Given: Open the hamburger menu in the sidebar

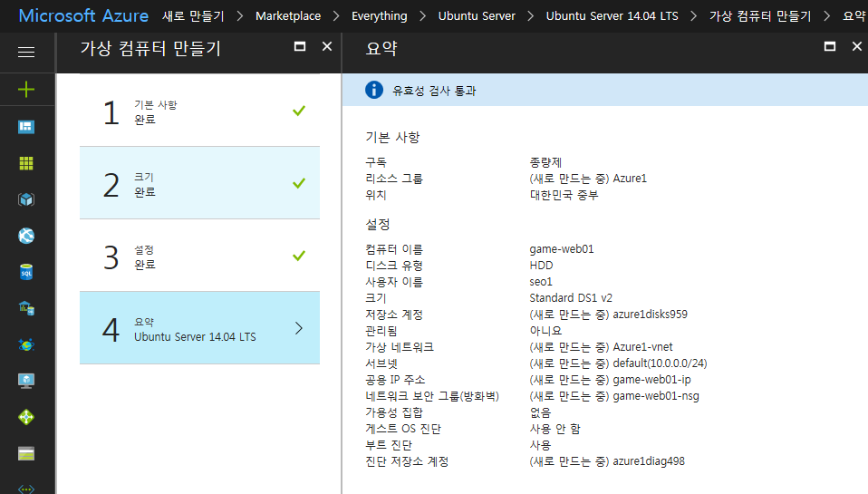Looking at the screenshot, I should click(26, 52).
